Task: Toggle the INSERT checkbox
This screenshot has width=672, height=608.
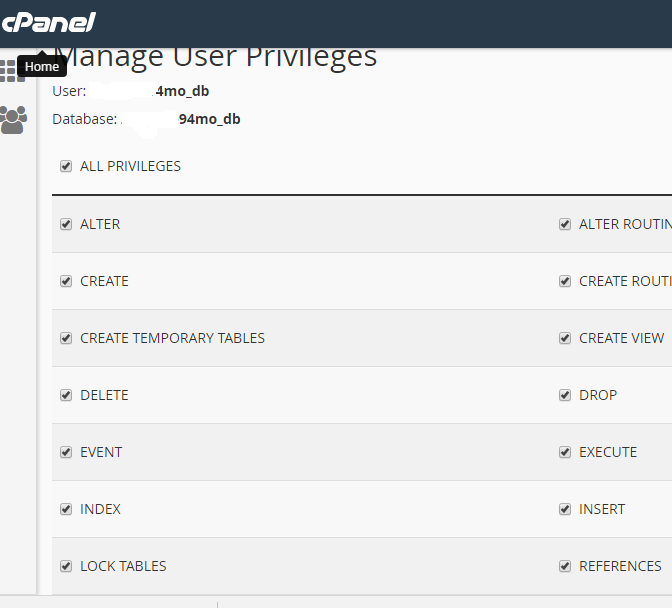Action: tap(565, 509)
